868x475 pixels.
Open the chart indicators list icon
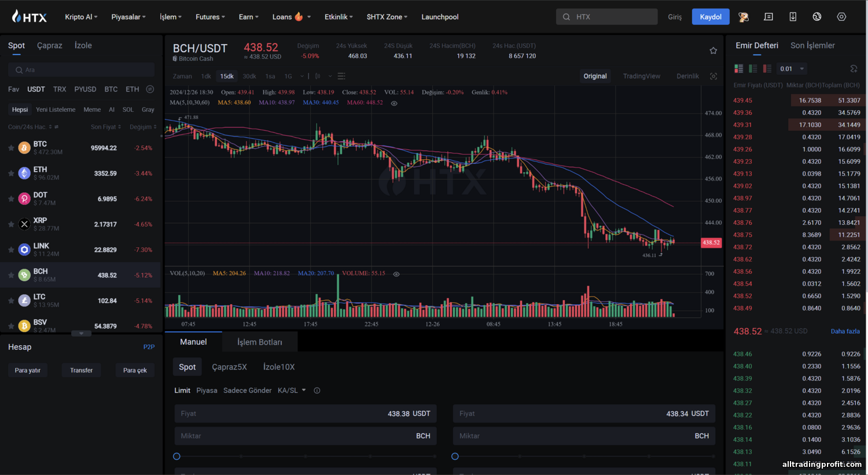tap(341, 76)
